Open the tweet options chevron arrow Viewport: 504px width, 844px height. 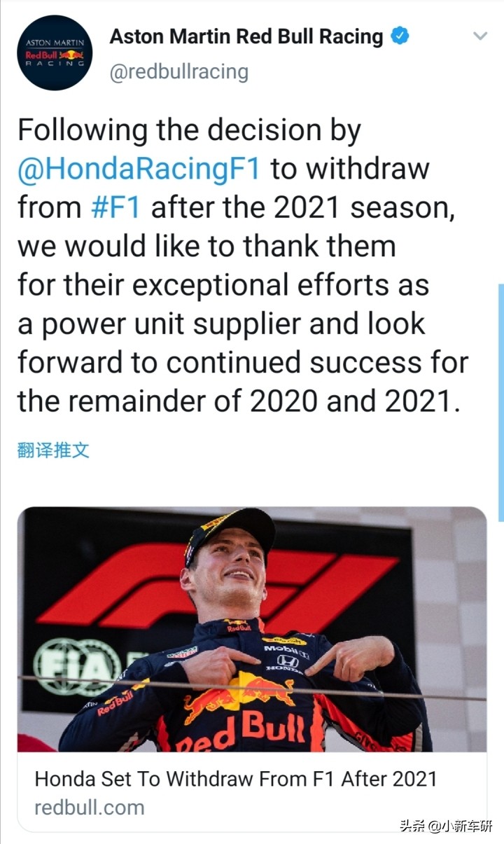click(479, 35)
